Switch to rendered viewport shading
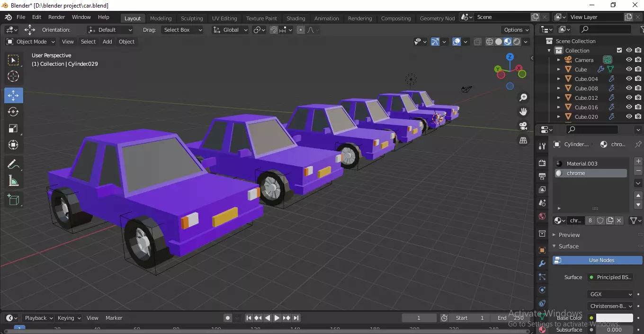 tap(517, 42)
